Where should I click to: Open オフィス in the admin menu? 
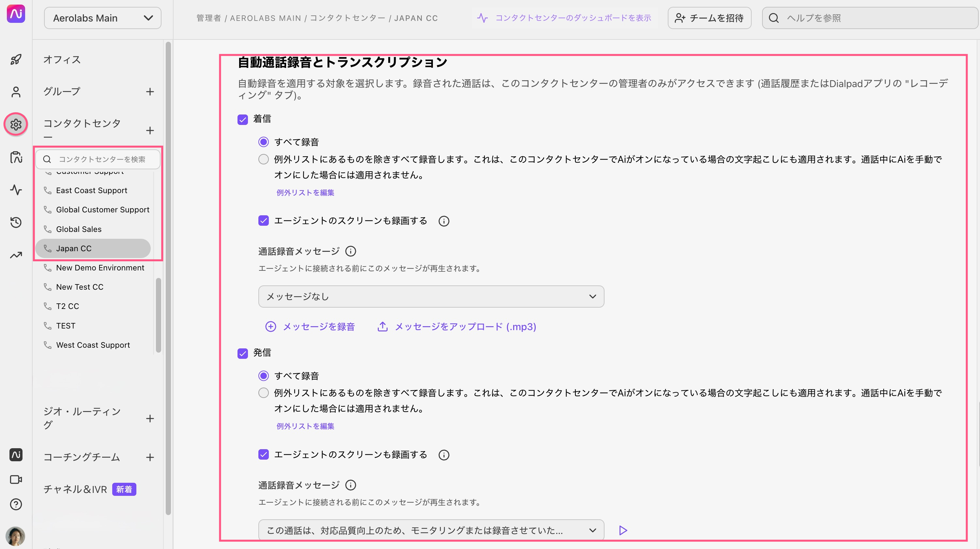pos(62,59)
